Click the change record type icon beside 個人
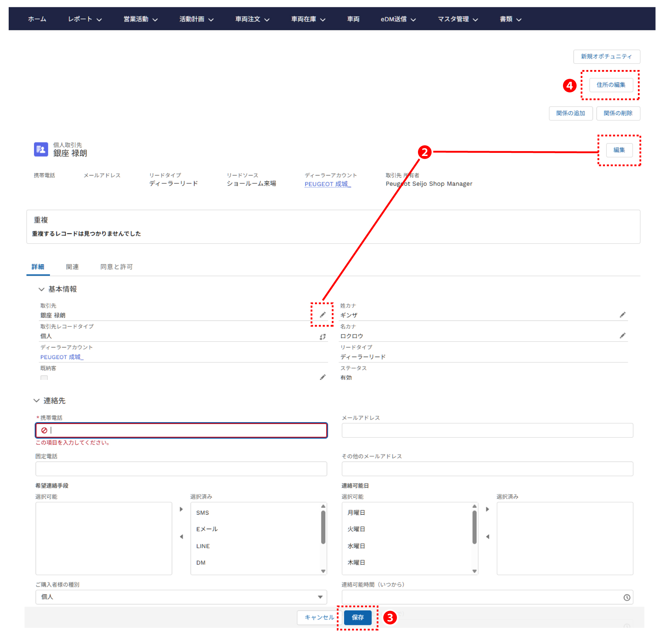 coord(323,337)
